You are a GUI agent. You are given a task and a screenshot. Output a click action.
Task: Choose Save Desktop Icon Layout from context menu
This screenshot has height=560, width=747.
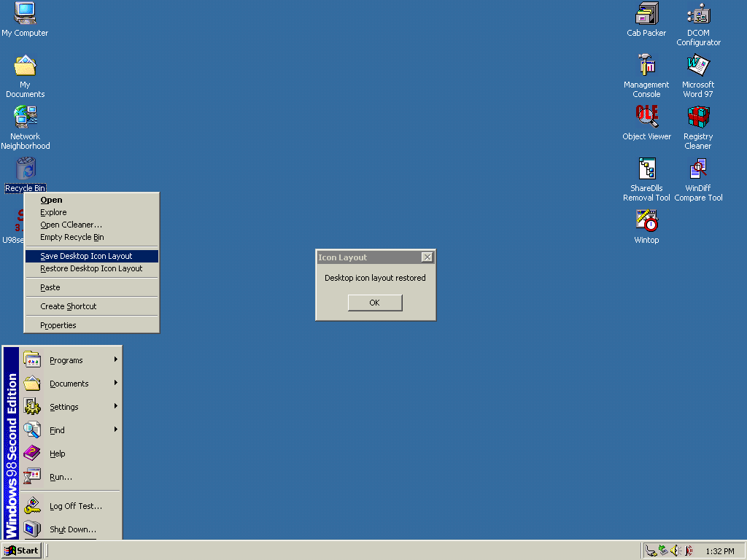coord(86,256)
